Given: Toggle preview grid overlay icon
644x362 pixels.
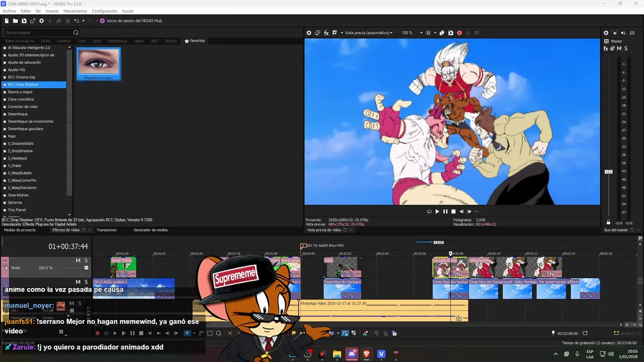Looking at the screenshot, I should coord(428,33).
